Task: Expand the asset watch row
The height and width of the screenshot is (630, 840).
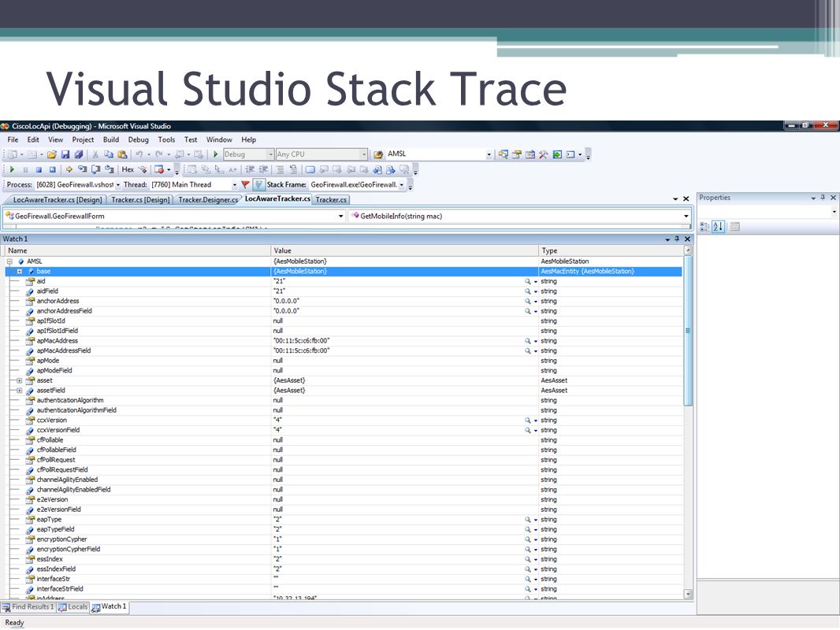Action: pyautogui.click(x=19, y=380)
